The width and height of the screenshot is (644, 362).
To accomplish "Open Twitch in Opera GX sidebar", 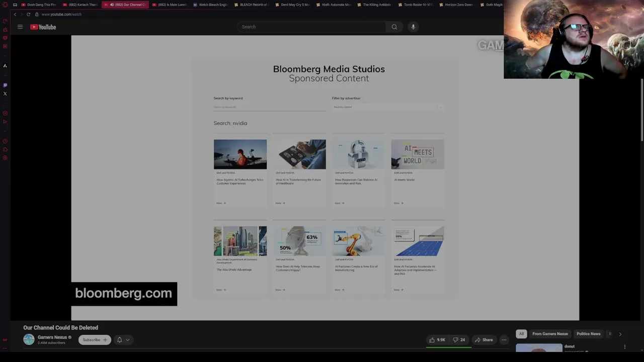I will tap(5, 85).
